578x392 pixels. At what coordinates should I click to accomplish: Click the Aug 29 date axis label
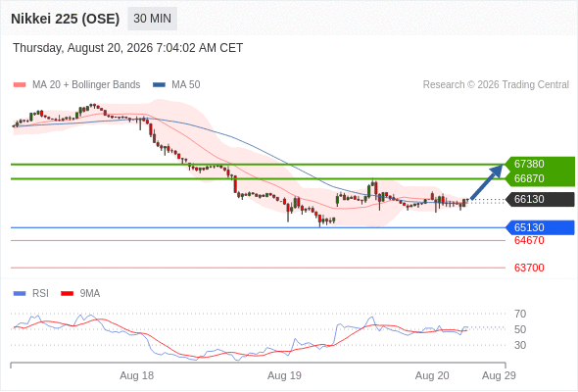(x=499, y=375)
